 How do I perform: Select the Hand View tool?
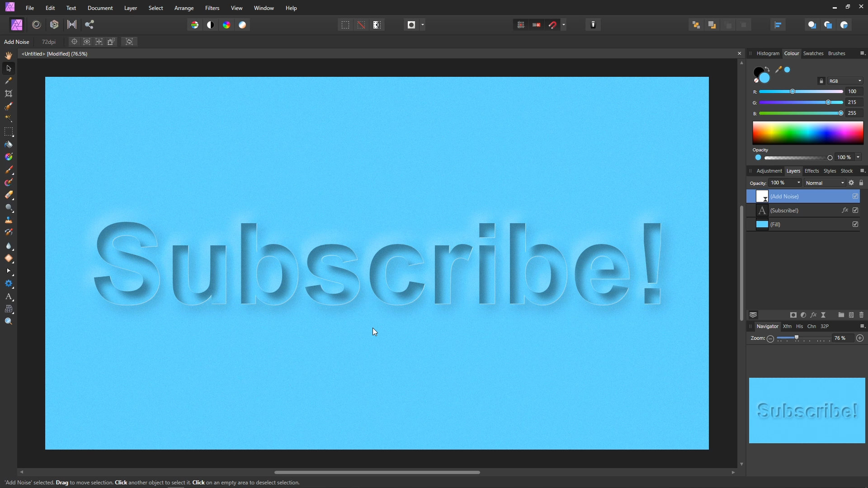(x=9, y=56)
